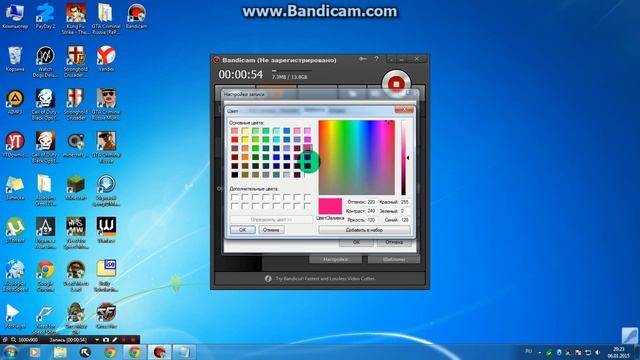Click the Настройки button in Bandicam window
This screenshot has width=640, height=360.
(x=336, y=259)
